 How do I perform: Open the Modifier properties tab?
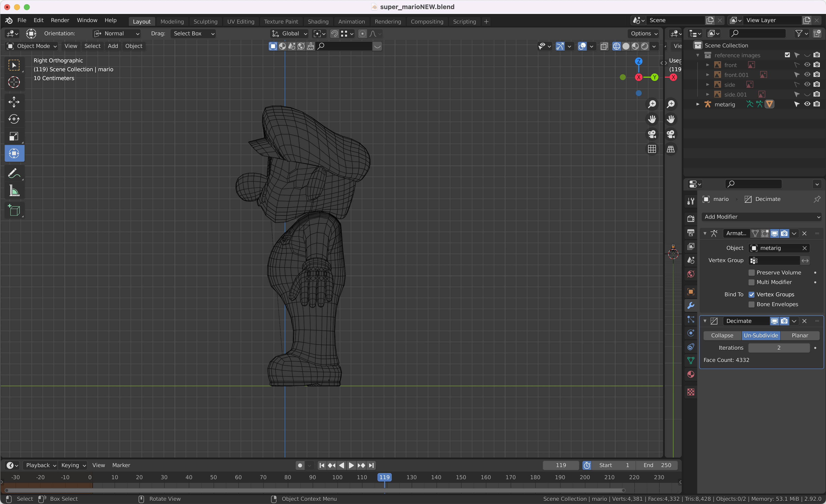pos(691,306)
